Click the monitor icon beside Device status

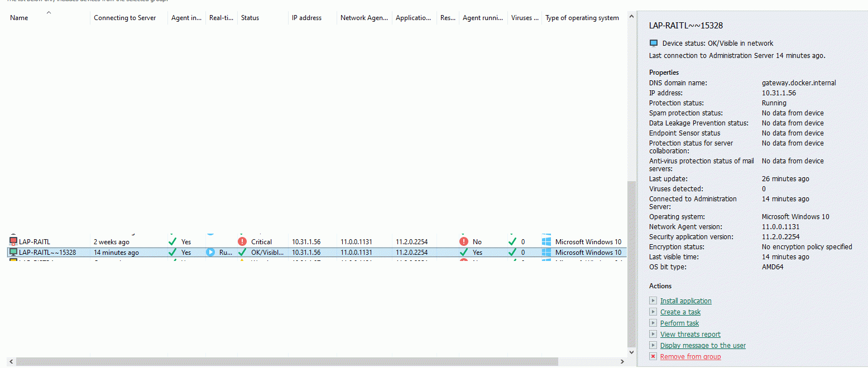click(x=654, y=43)
